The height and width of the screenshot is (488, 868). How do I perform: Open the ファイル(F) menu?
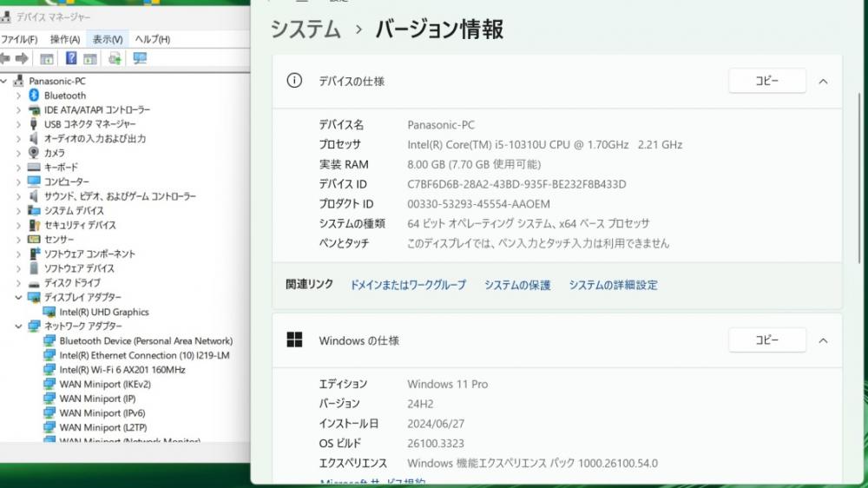tap(19, 39)
